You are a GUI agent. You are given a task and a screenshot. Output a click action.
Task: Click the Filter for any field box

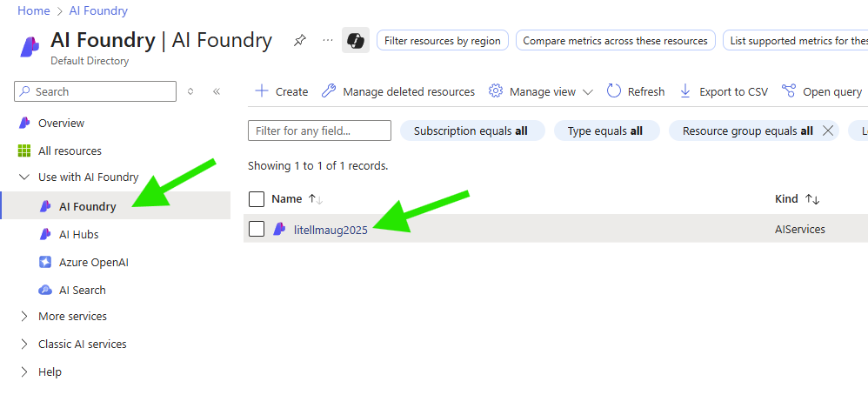(x=319, y=131)
